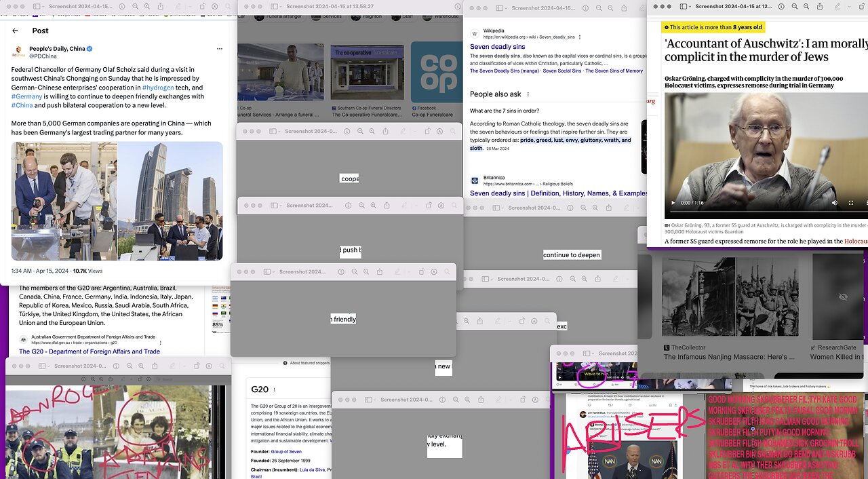
Task: Open 'Group of Seven' founder link
Action: tap(285, 451)
